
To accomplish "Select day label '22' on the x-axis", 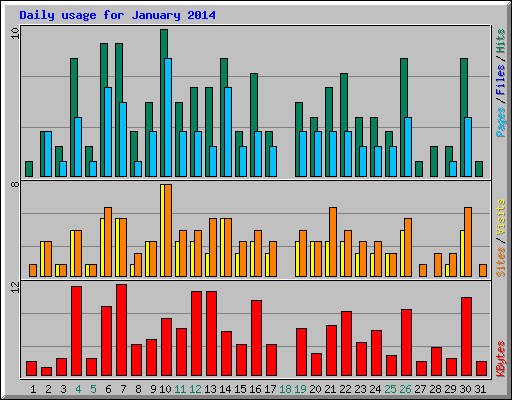I will (x=345, y=389).
